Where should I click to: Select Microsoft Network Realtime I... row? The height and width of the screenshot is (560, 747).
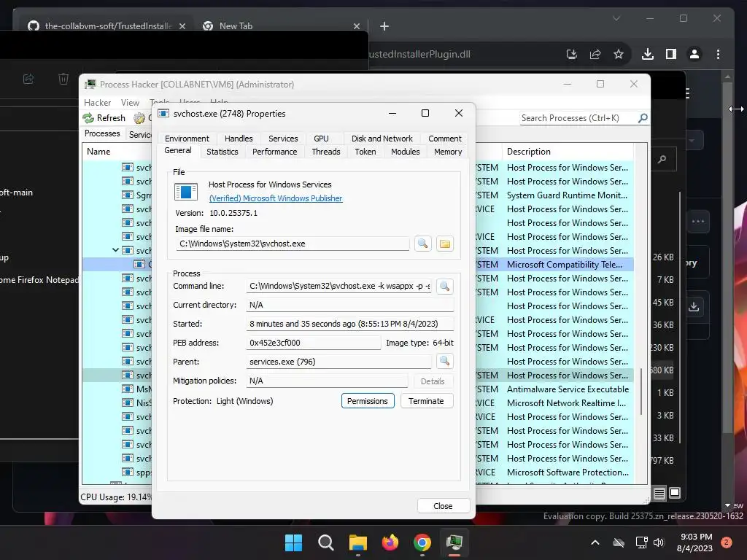click(566, 402)
